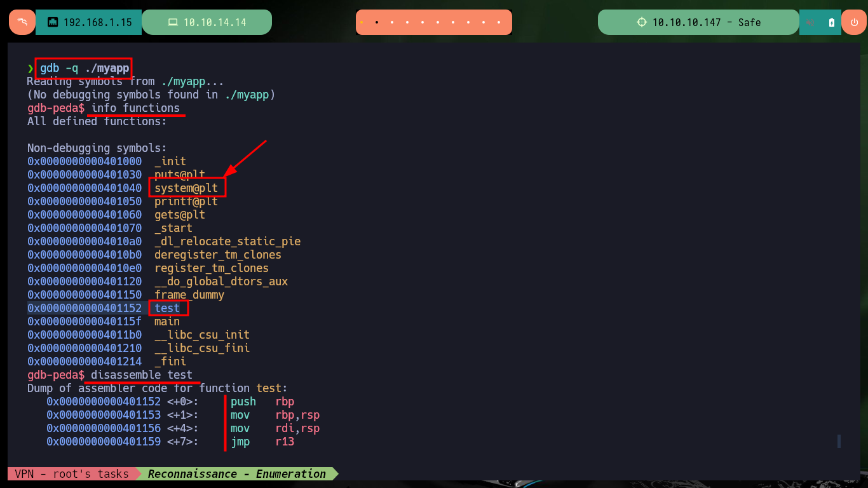Click the '_dl_relocate_static_pie' function name

pyautogui.click(x=227, y=241)
